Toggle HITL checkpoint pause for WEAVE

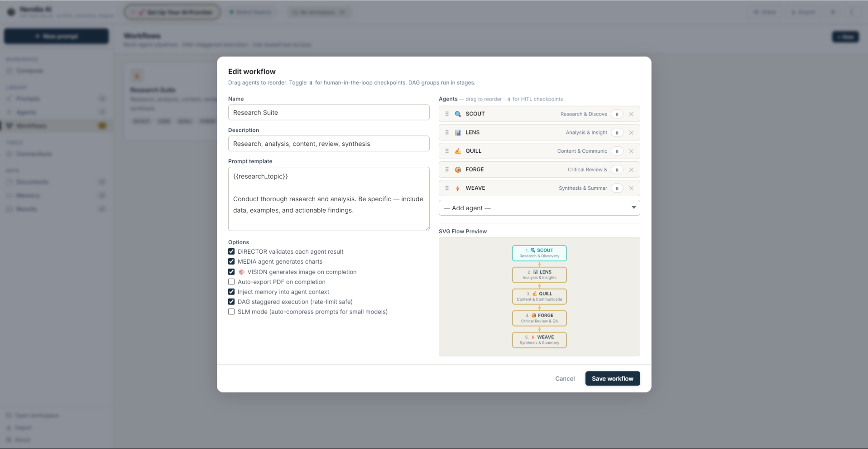617,188
